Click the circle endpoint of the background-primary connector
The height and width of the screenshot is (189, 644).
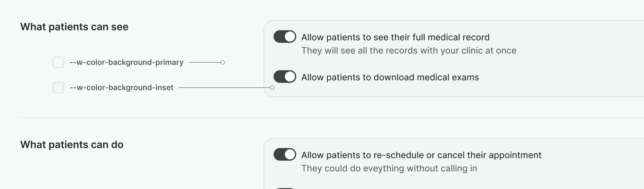pos(223,62)
